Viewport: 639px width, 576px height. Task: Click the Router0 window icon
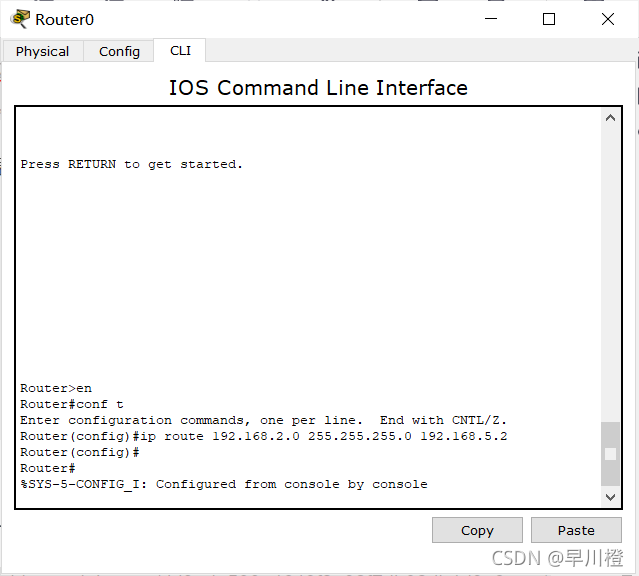20,19
